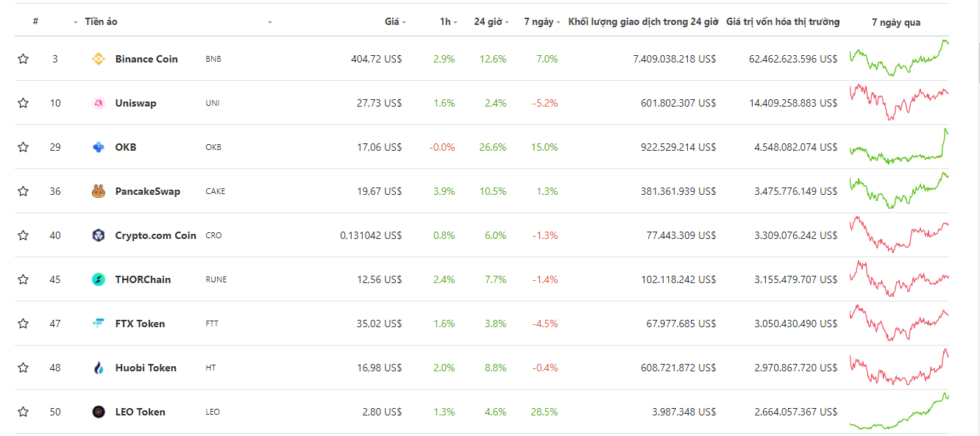Click the 28.5% seven-day change value
The height and width of the screenshot is (436, 980).
544,412
